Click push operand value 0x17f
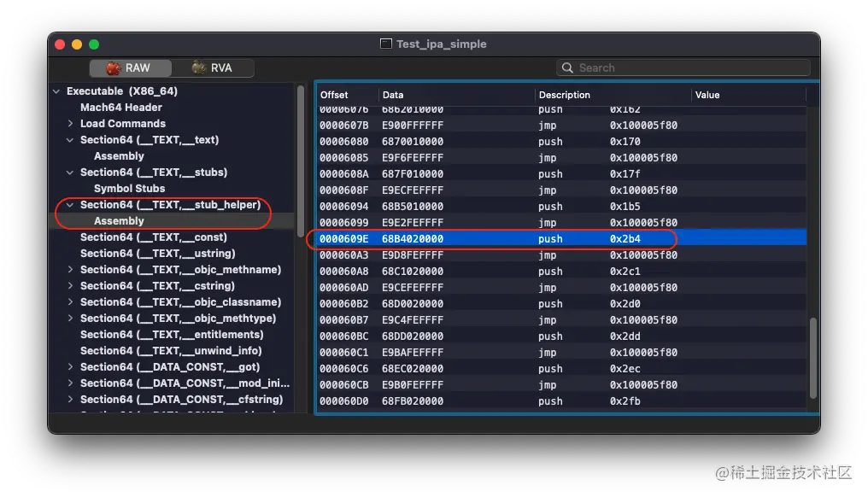The width and height of the screenshot is (868, 497). point(625,174)
